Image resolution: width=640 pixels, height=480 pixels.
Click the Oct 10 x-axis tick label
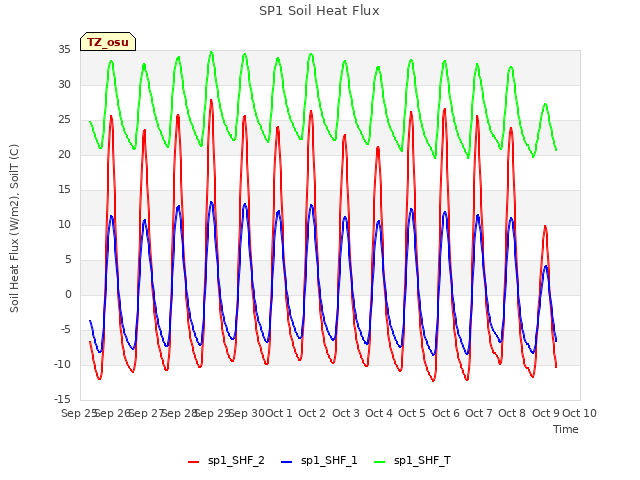[x=580, y=413]
